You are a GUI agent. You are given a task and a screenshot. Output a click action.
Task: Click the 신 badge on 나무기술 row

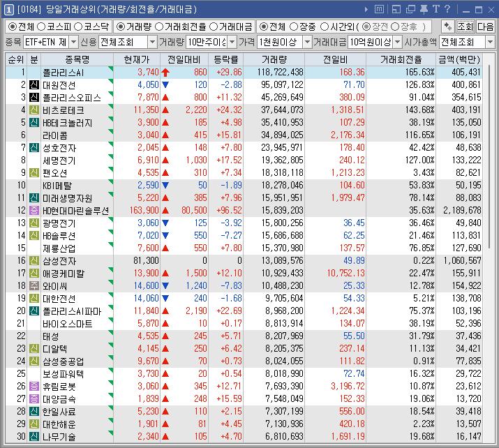tap(34, 437)
